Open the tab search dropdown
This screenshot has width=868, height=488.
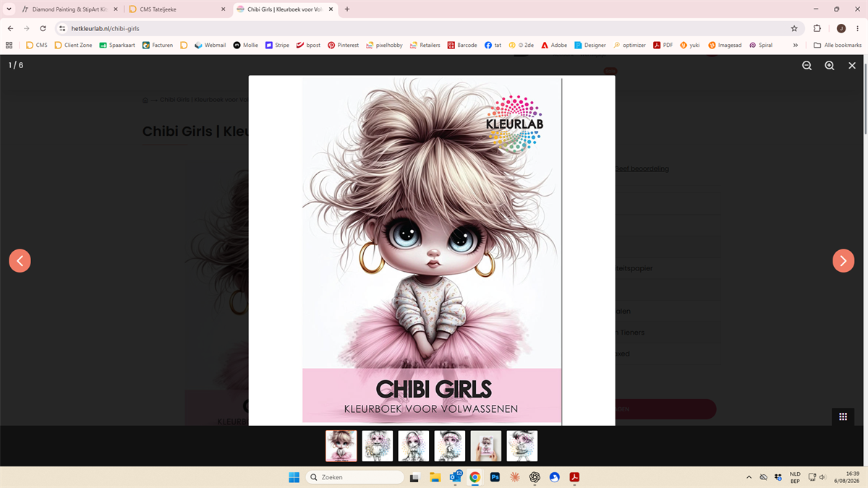tap(8, 9)
